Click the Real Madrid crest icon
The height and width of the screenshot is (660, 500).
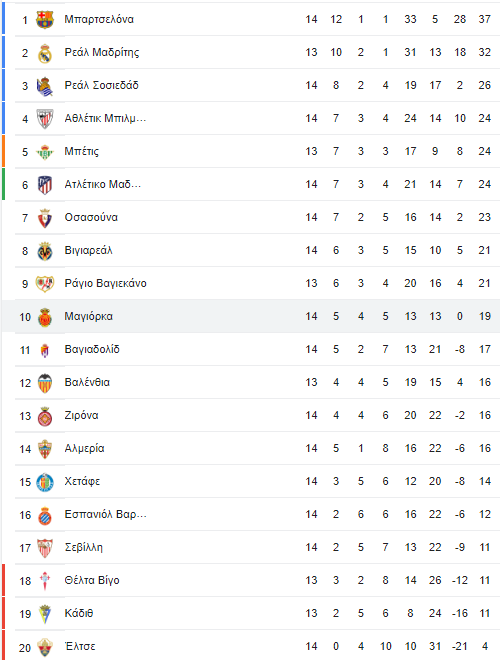(45, 53)
